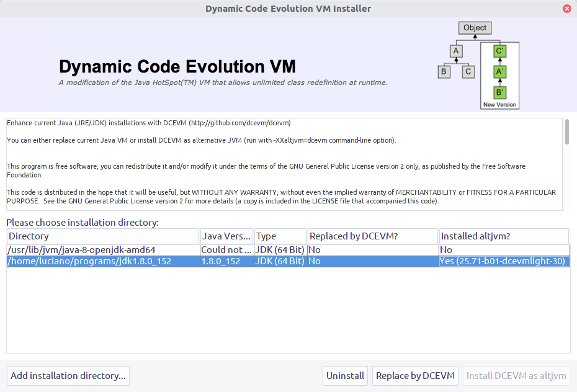Click the Installed altjvm cell for java-8-openjdk-amd64
The height and width of the screenshot is (392, 577).
pyautogui.click(x=504, y=250)
